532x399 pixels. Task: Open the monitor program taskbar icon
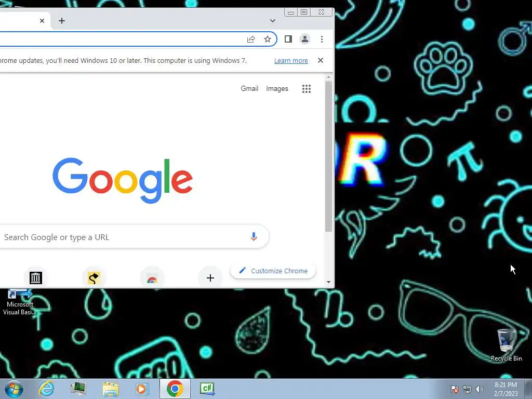[78, 389]
